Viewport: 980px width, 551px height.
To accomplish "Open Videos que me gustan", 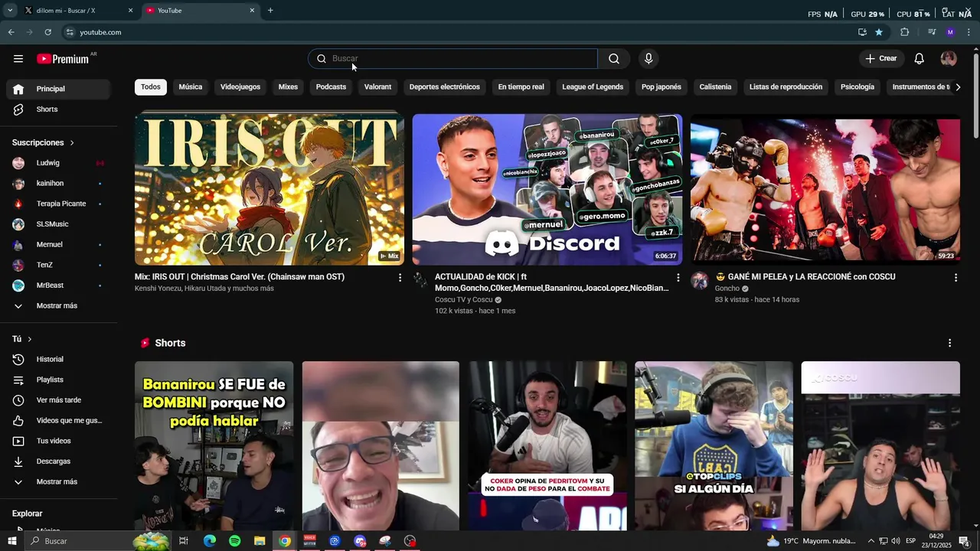I will coord(59,421).
